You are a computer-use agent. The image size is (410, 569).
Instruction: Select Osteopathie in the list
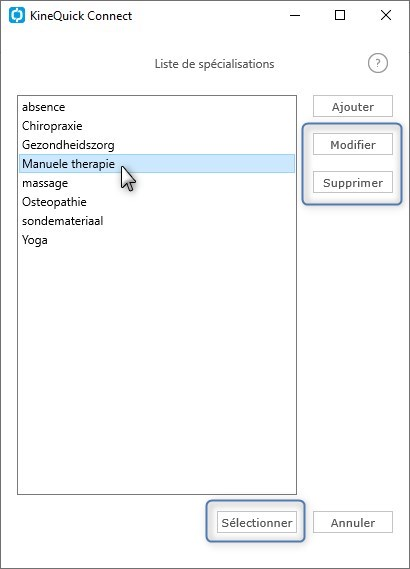click(x=157, y=202)
